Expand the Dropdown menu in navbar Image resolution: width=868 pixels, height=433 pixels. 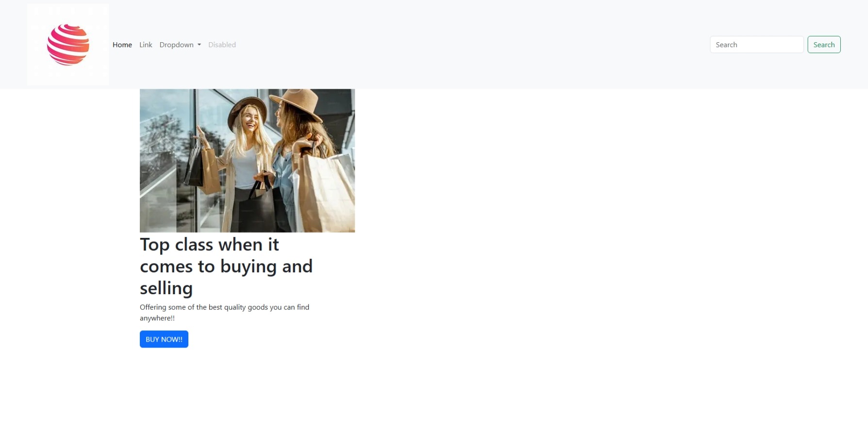[x=177, y=45]
